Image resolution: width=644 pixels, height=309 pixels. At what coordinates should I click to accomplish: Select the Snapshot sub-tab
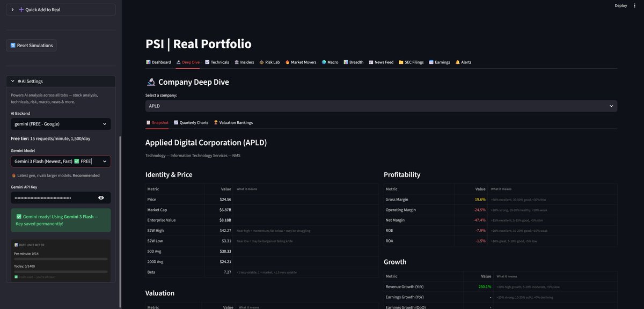(157, 123)
